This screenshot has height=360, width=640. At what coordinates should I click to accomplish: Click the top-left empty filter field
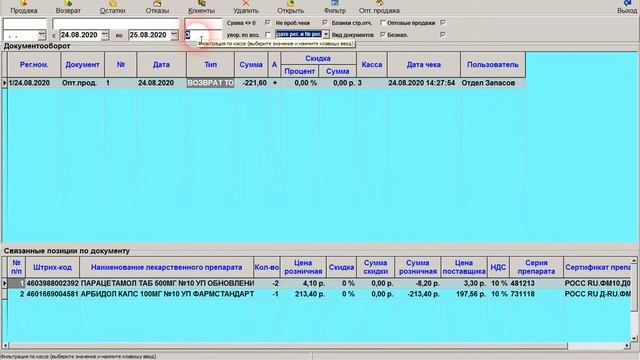(25, 23)
